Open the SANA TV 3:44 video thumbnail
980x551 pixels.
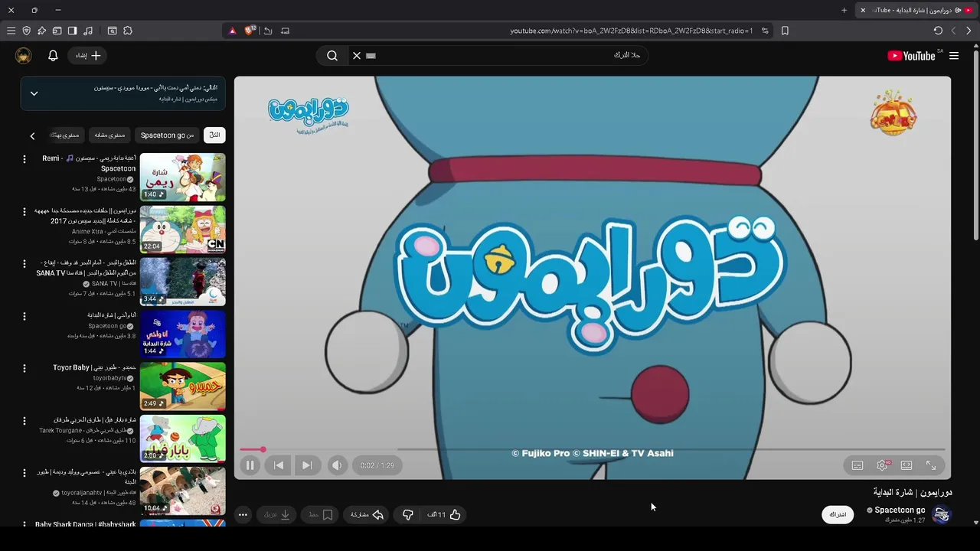coord(183,281)
